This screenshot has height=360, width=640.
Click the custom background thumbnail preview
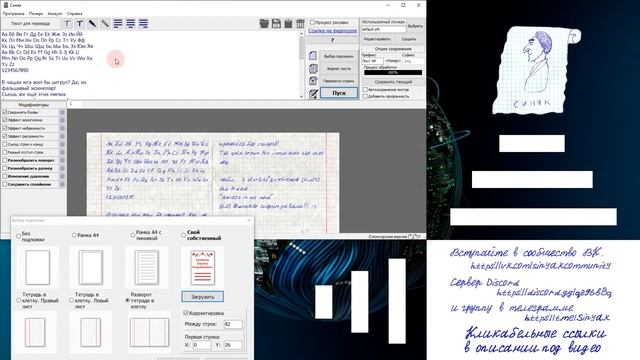point(203,267)
